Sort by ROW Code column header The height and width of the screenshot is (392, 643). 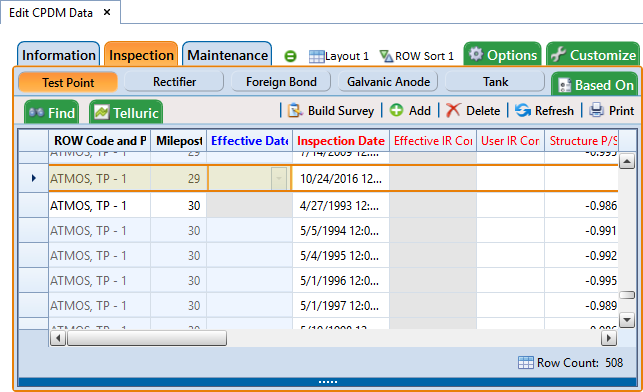(100, 141)
